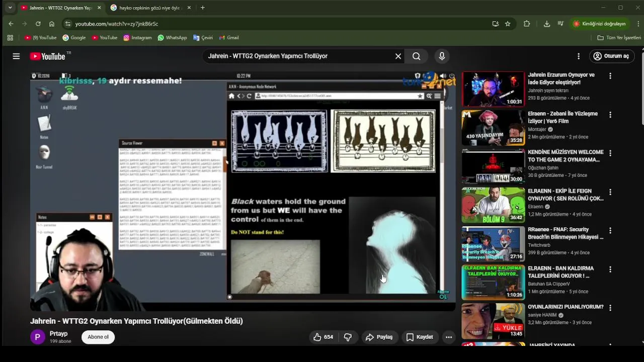Share the video using Paylaş
Screen dimensions: 644x362
pos(379,337)
